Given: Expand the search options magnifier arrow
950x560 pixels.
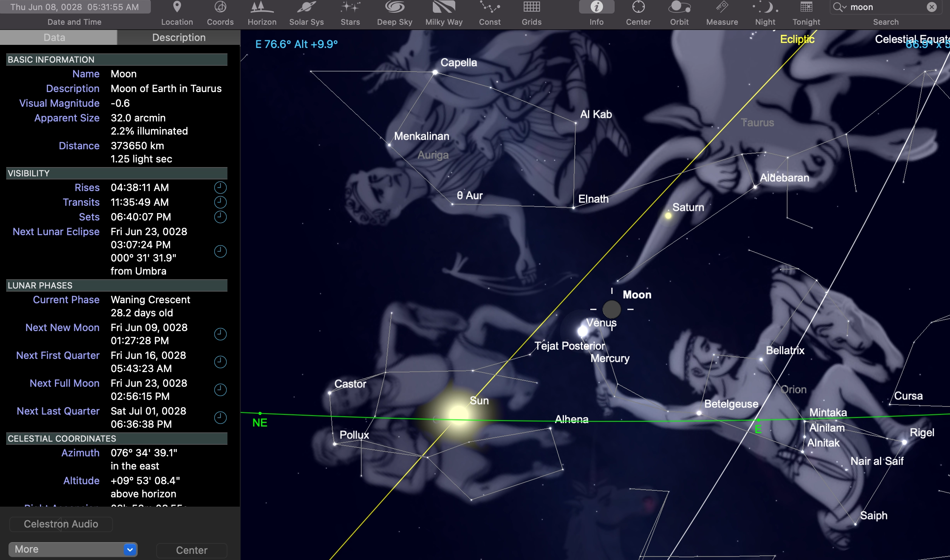Looking at the screenshot, I should click(x=839, y=7).
